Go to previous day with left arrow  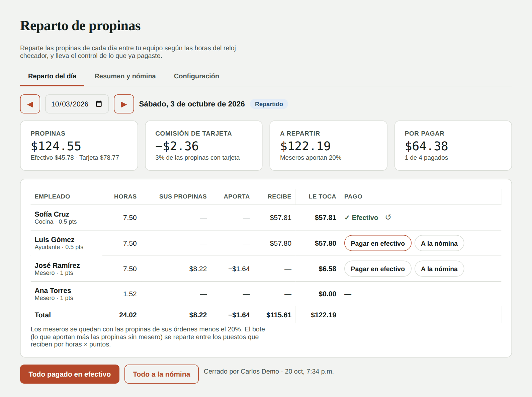click(x=30, y=104)
